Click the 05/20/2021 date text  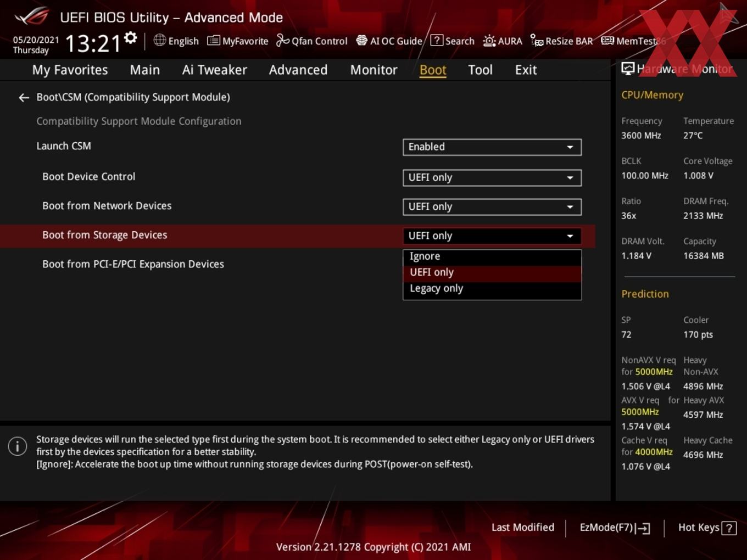pyautogui.click(x=36, y=40)
